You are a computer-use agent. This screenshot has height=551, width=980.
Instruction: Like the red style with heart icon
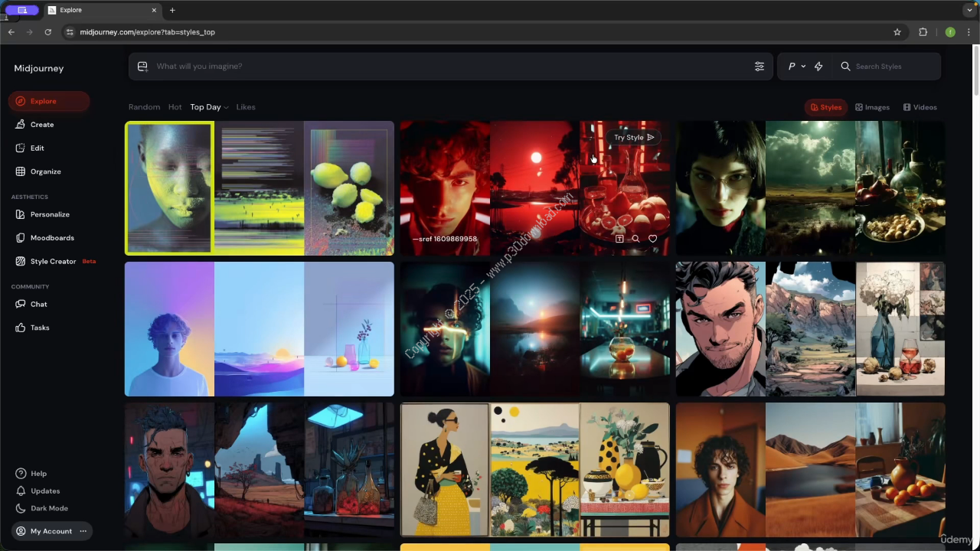(652, 239)
